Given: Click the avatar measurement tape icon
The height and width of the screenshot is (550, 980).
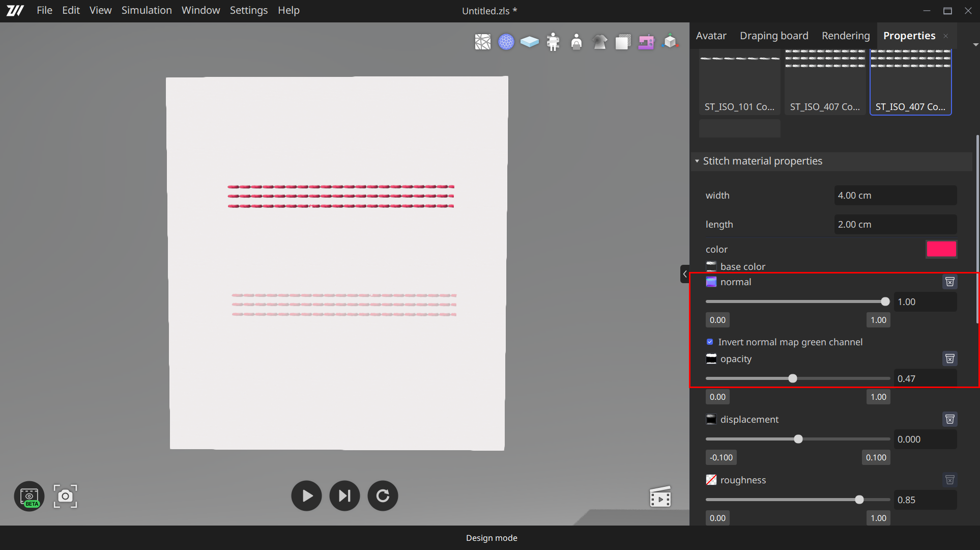Looking at the screenshot, I should pyautogui.click(x=553, y=42).
